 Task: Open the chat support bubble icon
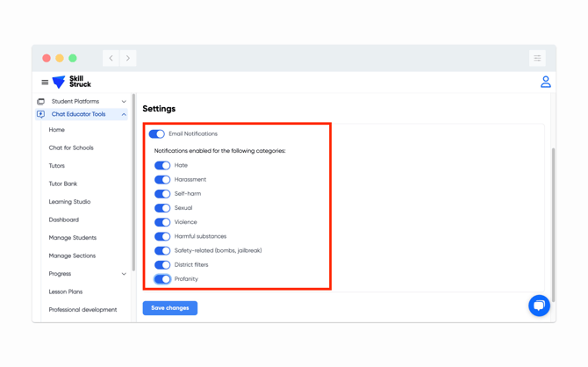(539, 305)
